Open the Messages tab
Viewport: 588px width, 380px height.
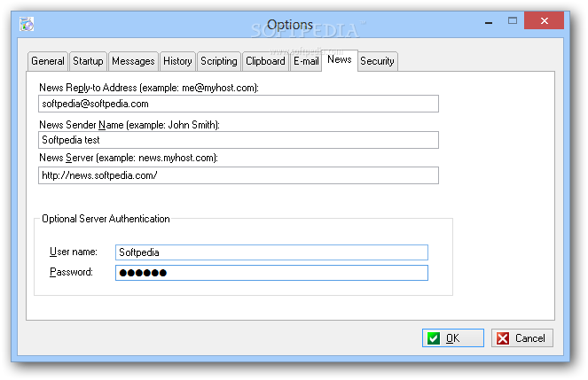coord(133,61)
